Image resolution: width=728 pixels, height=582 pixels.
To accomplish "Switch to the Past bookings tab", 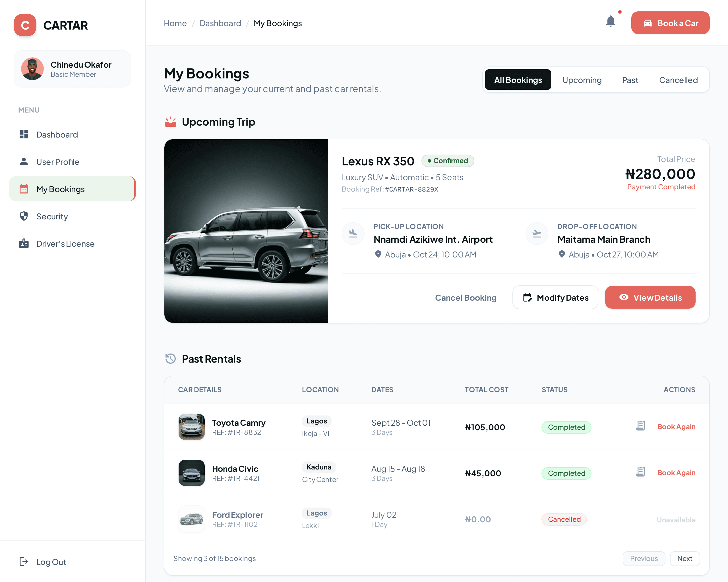I will pos(630,80).
